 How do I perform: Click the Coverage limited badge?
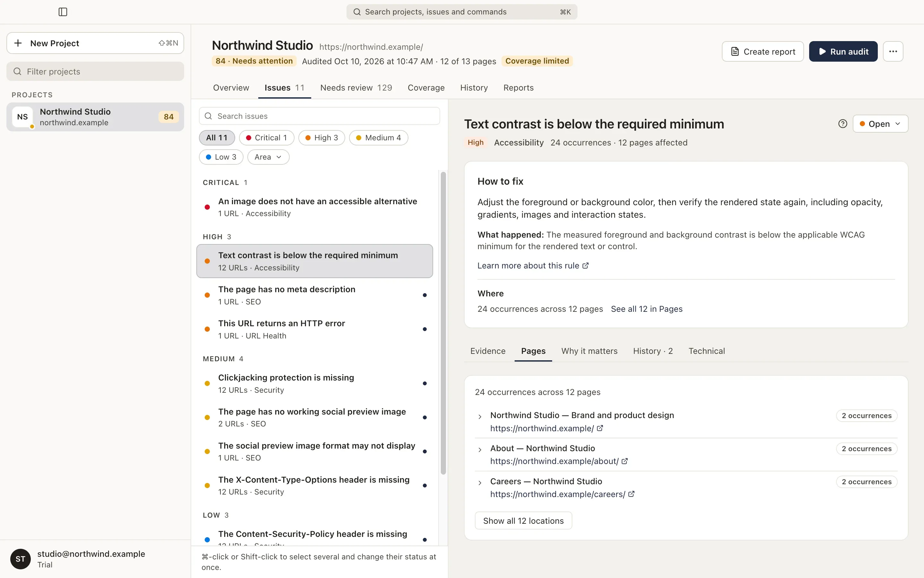tap(537, 61)
